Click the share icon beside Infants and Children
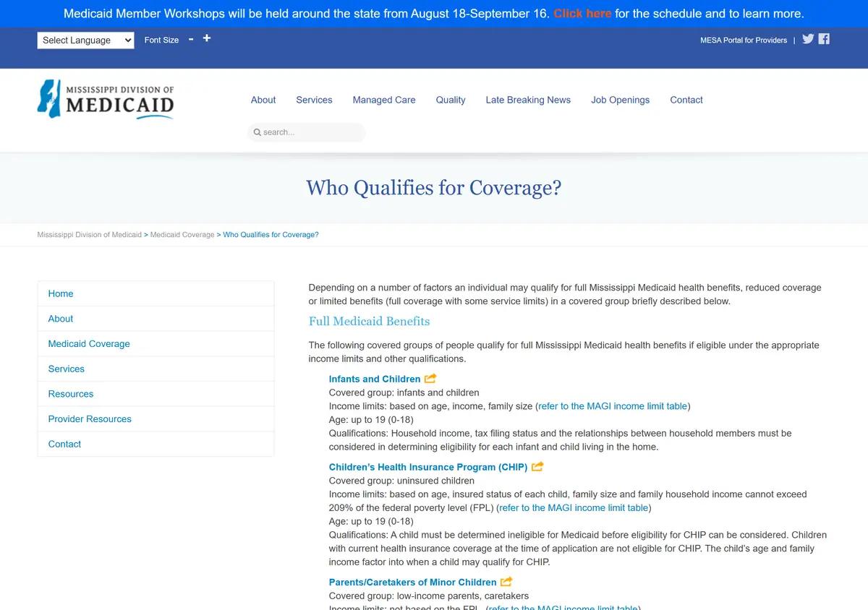Image resolution: width=868 pixels, height=610 pixels. click(430, 378)
